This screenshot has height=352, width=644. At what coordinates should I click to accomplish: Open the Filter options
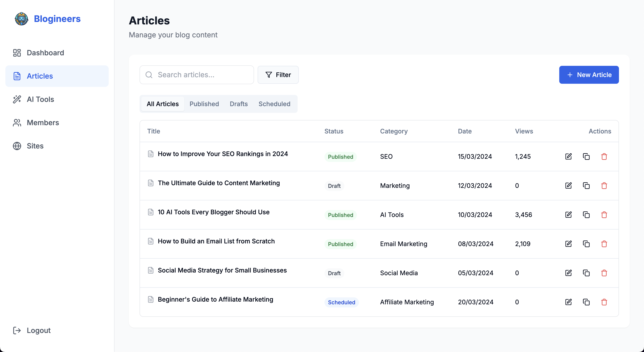tap(278, 75)
